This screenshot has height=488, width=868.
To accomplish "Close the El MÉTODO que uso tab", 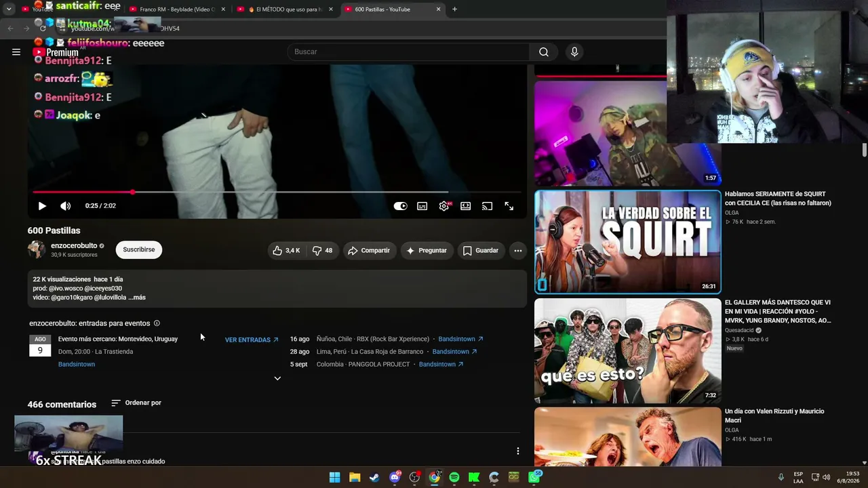I will click(331, 9).
